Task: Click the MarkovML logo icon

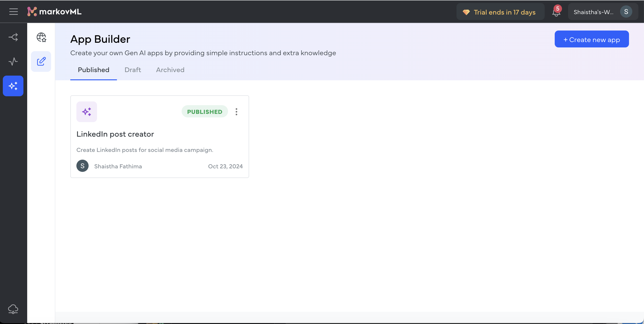Action: click(33, 12)
